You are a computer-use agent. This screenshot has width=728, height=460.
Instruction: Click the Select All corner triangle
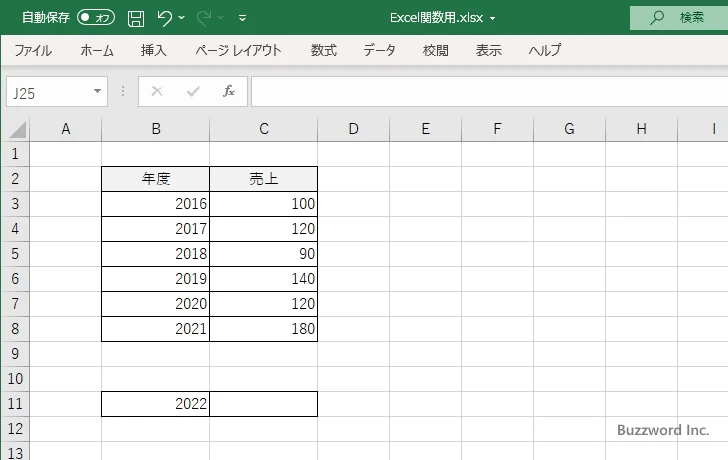(17, 129)
